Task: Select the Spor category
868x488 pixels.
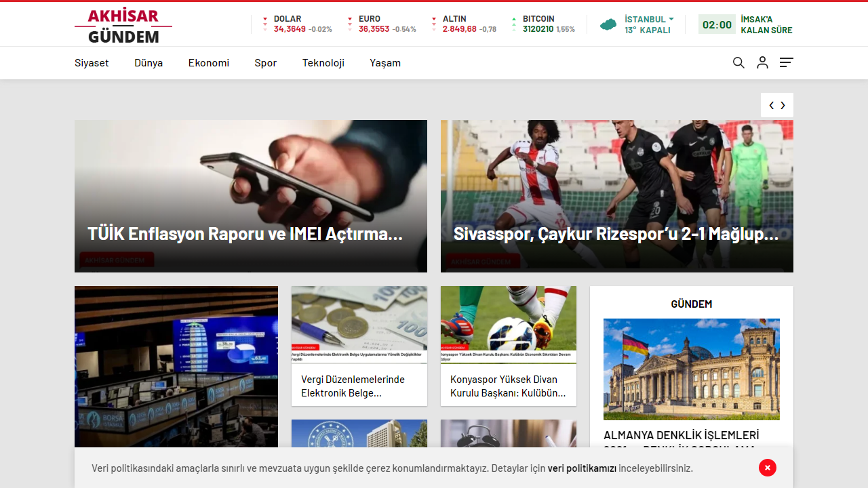Action: click(265, 62)
